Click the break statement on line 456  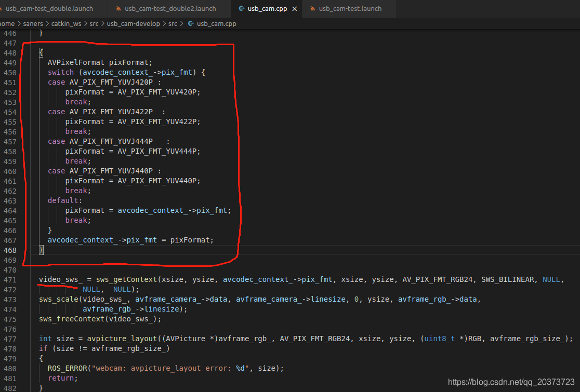[76, 131]
